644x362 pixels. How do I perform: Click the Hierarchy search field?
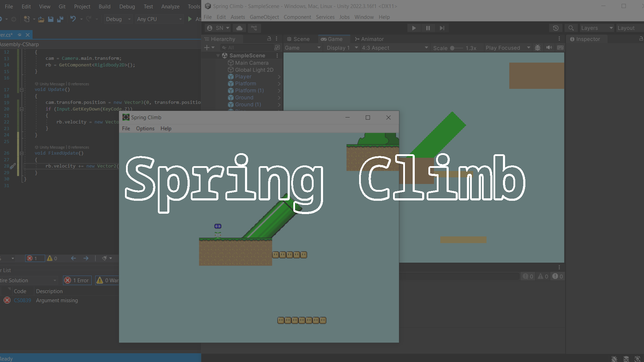click(x=246, y=48)
